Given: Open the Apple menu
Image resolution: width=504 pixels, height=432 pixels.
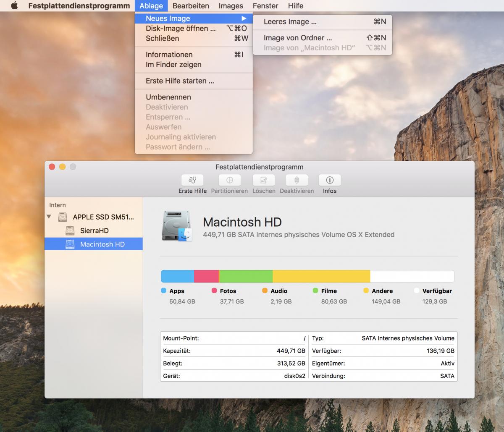Looking at the screenshot, I should tap(14, 6).
